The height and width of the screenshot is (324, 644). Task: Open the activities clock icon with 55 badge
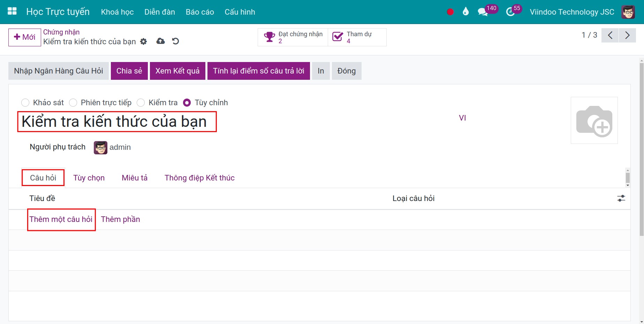pos(510,12)
